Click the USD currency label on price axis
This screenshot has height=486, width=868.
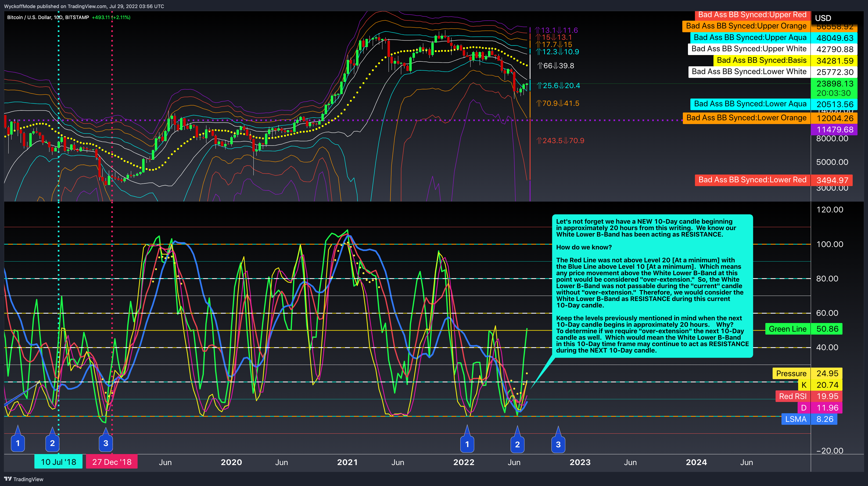823,18
